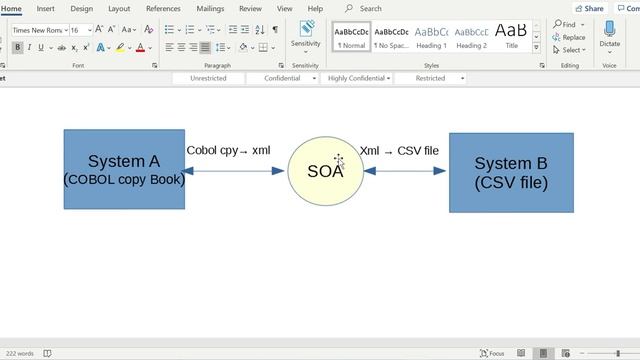The image size is (640, 360).
Task: Toggle show paragraph marks
Action: coord(275,29)
